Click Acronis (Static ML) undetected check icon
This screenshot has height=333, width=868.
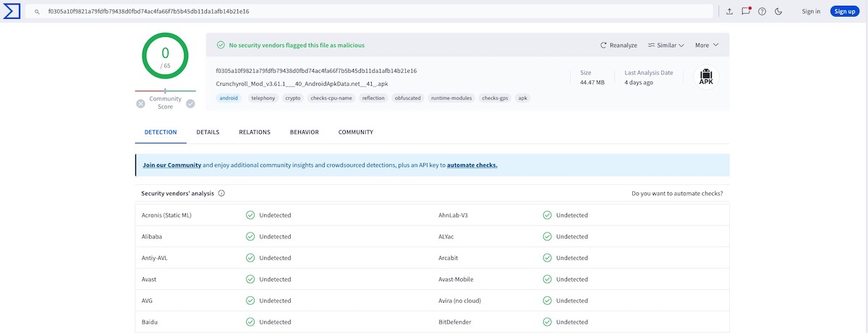[x=250, y=215]
